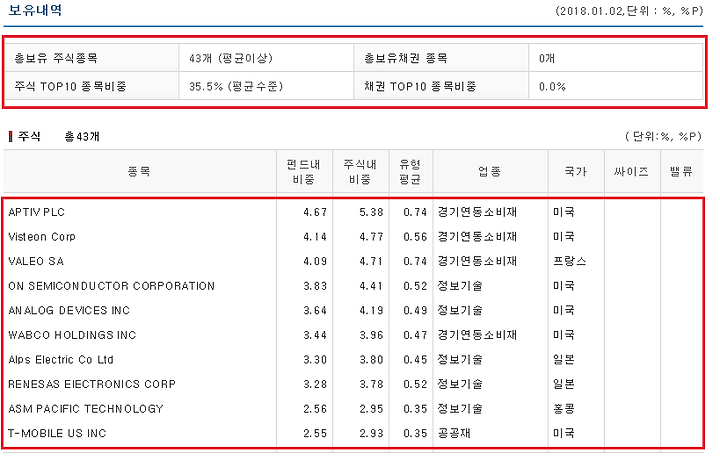Select the Visteon Corp stock name
720x460 pixels.
click(x=42, y=237)
